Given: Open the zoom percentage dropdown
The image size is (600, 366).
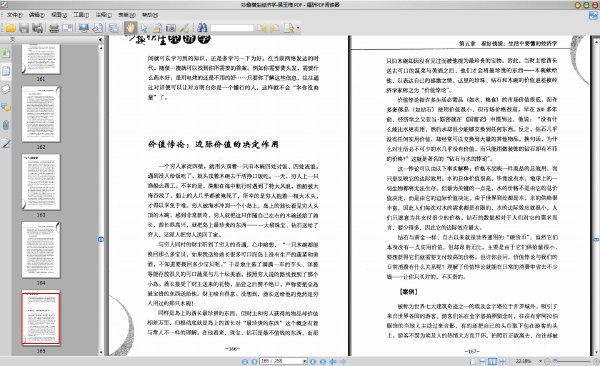Looking at the screenshot, I should pyautogui.click(x=540, y=361).
